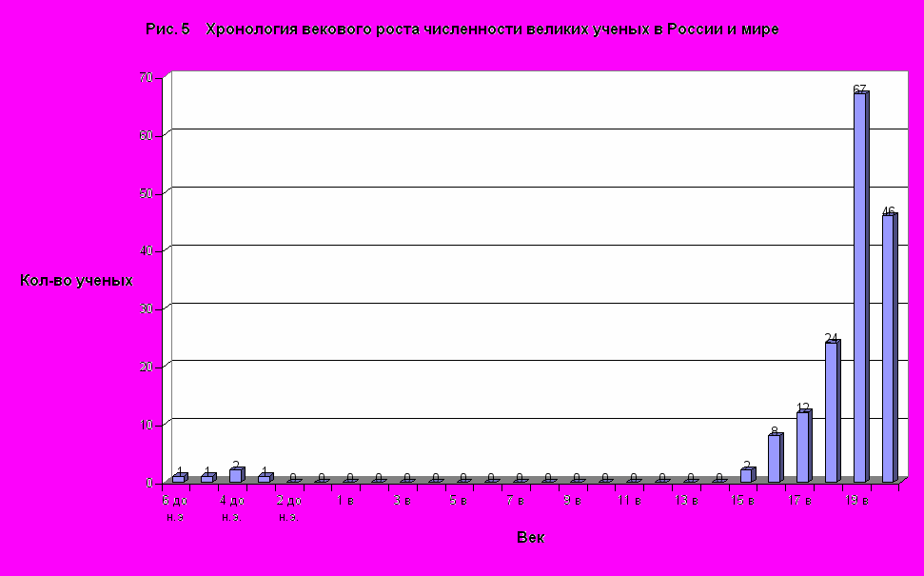The width and height of the screenshot is (924, 576).
Task: Select the bar with value 46
Action: pos(889,348)
